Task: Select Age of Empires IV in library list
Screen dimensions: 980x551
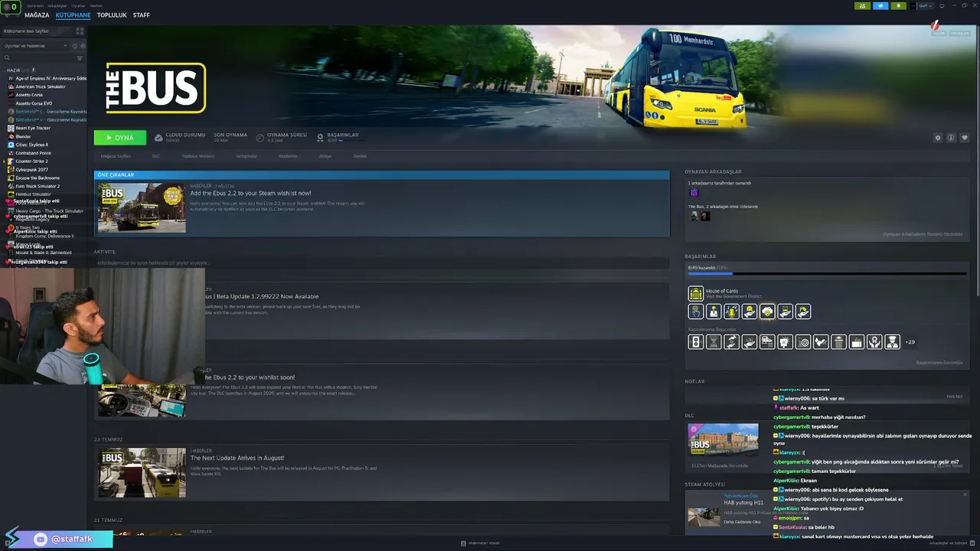Action: coord(47,78)
